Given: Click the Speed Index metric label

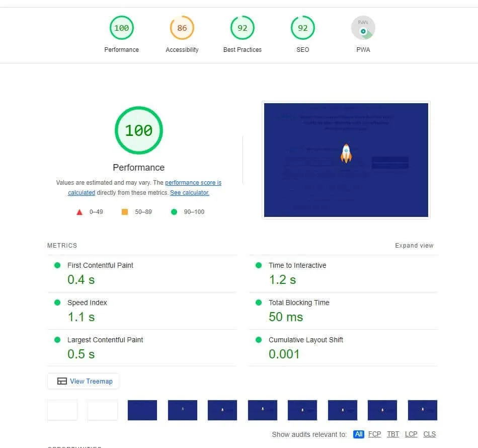Looking at the screenshot, I should click(87, 303).
